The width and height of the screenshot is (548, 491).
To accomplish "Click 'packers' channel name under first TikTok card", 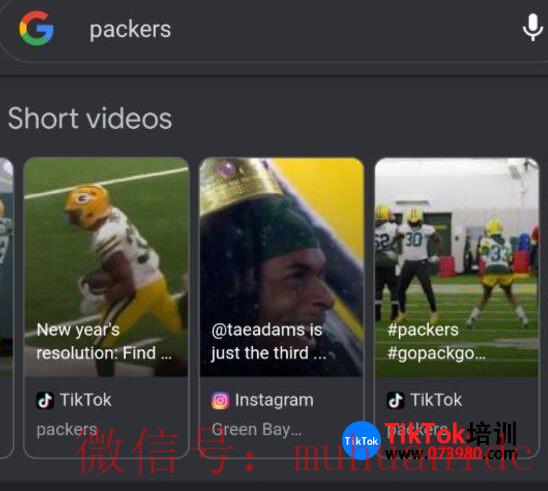I will [x=67, y=430].
